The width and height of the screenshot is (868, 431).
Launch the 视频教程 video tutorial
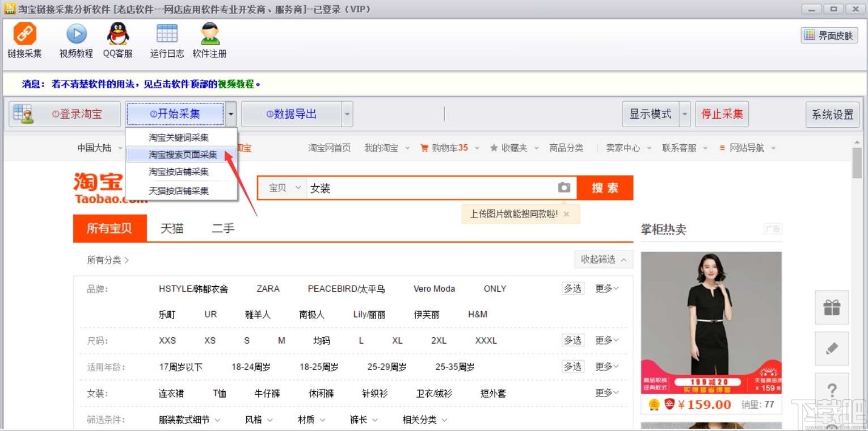pyautogui.click(x=75, y=40)
